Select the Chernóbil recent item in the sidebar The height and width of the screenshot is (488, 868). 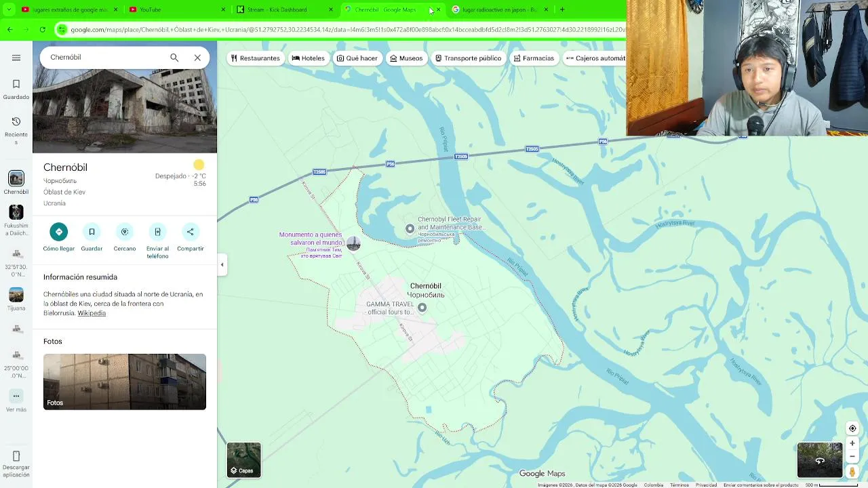16,182
